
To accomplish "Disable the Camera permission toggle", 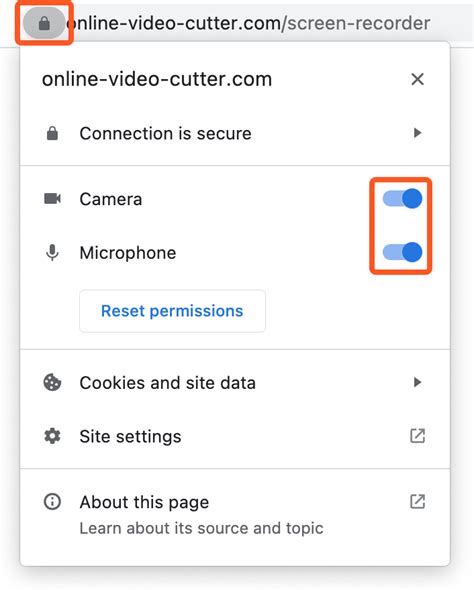I will (x=402, y=198).
